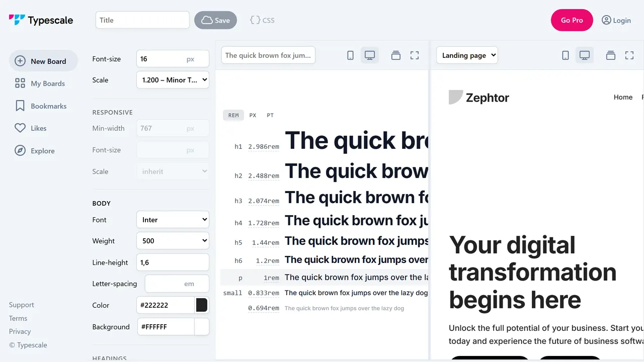Open the Background color swatch picker

click(202, 327)
